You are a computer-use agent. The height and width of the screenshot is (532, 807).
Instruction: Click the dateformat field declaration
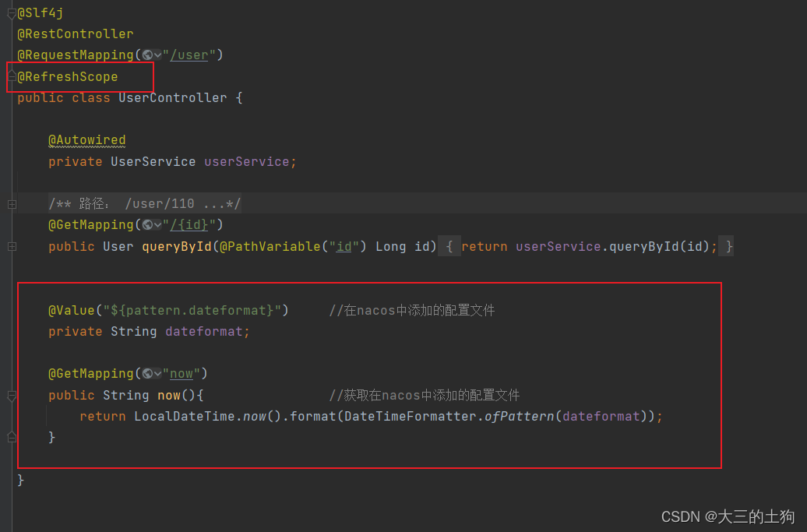point(204,331)
